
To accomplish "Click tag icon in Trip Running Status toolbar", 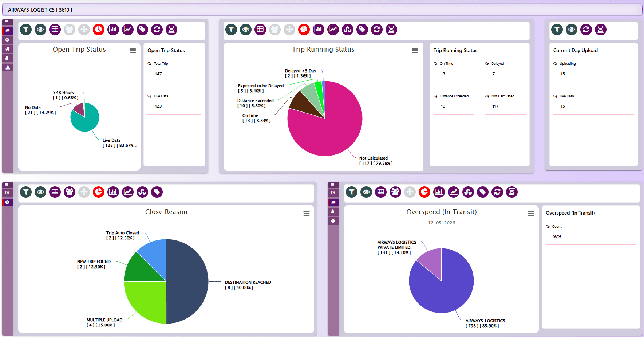I will tap(362, 30).
